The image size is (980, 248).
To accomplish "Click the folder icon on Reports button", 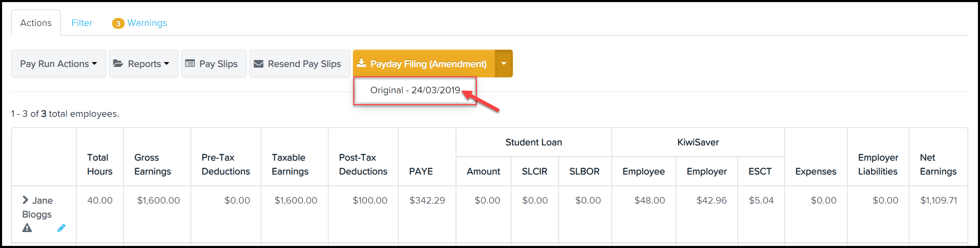I will [x=118, y=63].
